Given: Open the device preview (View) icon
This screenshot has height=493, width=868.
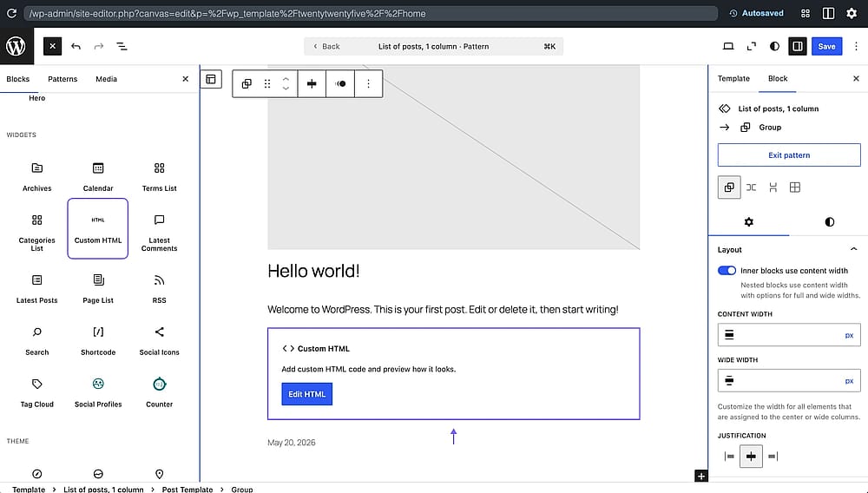Looking at the screenshot, I should [x=728, y=47].
